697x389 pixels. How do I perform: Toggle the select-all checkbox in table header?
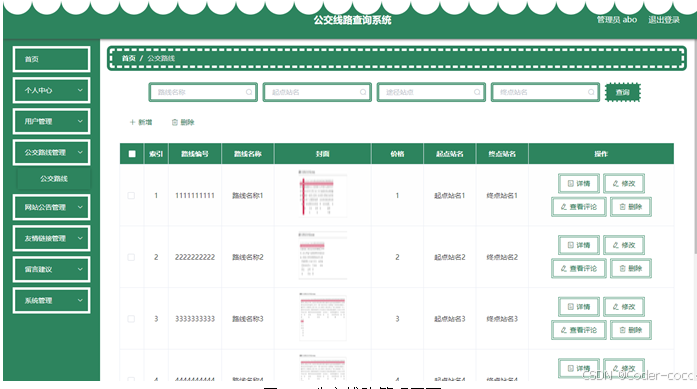tap(132, 154)
